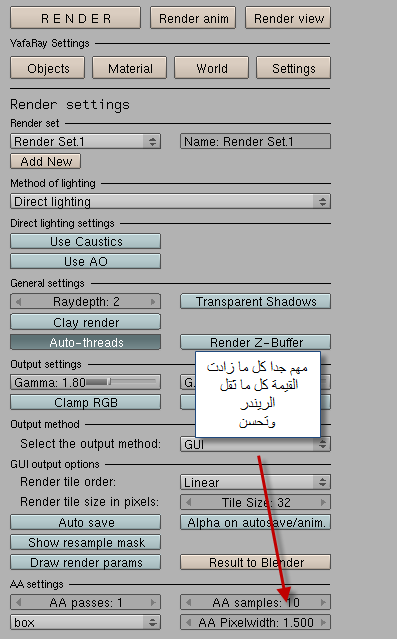Increase Tile Size with right arrow
Screen dimensions: 397x639
pyautogui.click(x=323, y=502)
